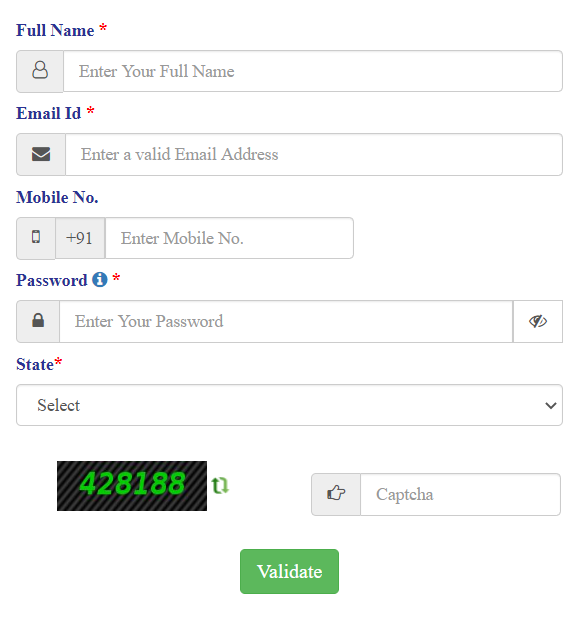This screenshot has width=580, height=618.
Task: Focus the Email Address input field
Action: (314, 154)
